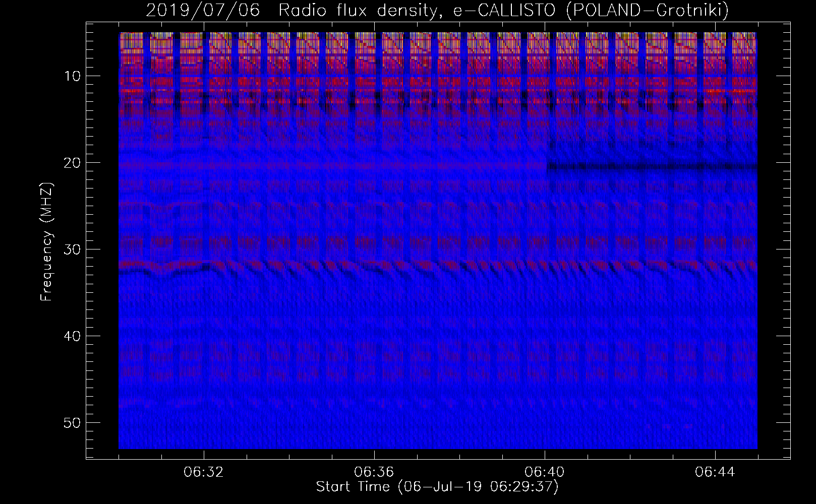The height and width of the screenshot is (504, 816).
Task: Click the 06:32 time tick label
Action: pos(204,472)
